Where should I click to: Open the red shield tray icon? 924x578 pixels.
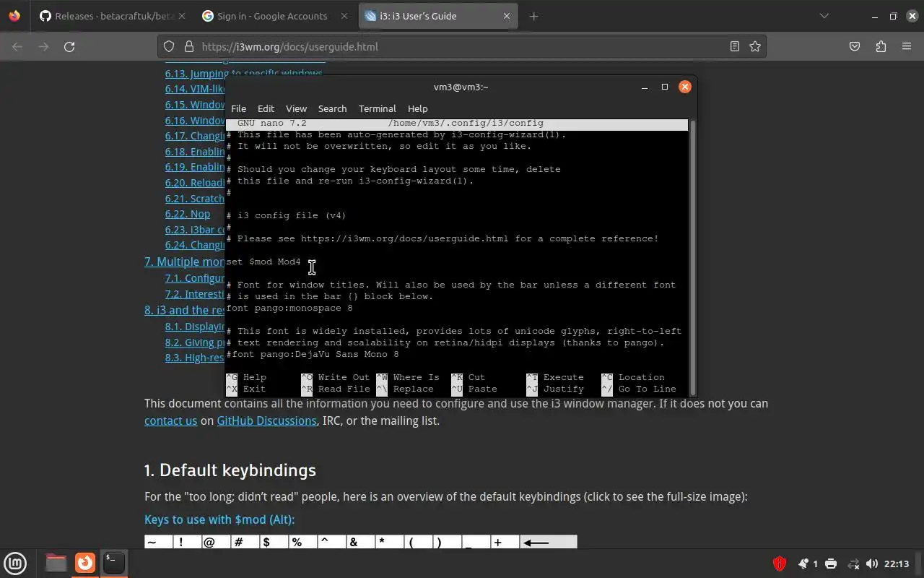point(780,564)
